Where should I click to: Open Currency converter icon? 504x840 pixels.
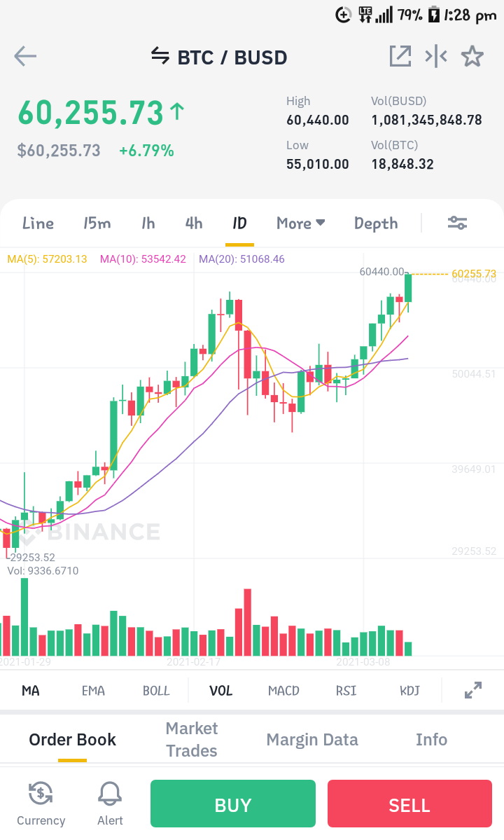click(x=41, y=804)
